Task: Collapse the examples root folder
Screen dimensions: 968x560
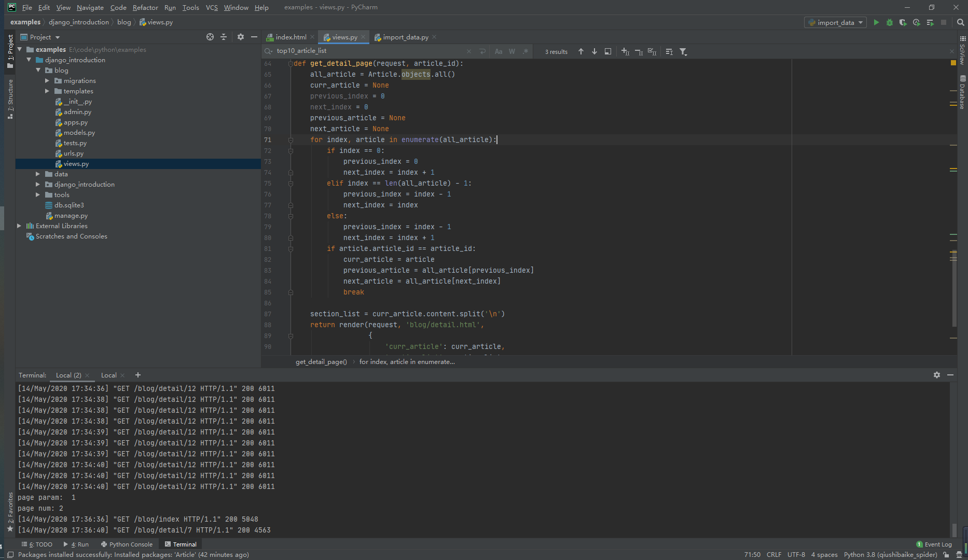Action: click(20, 49)
